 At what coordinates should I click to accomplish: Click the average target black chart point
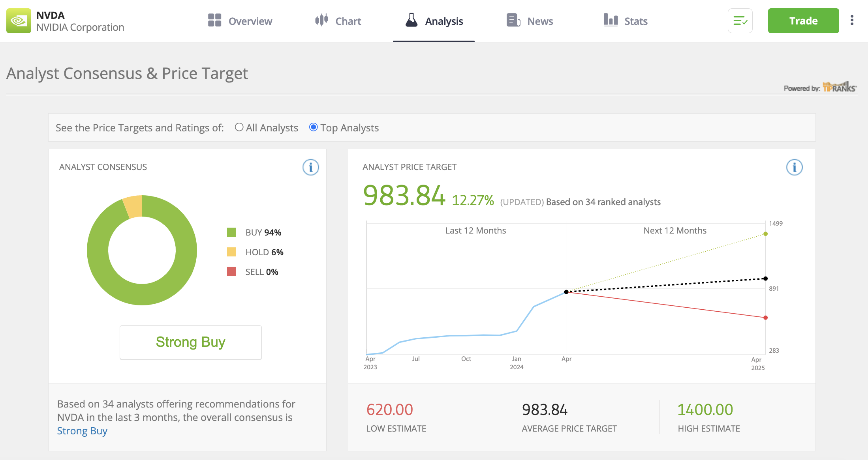pos(765,279)
